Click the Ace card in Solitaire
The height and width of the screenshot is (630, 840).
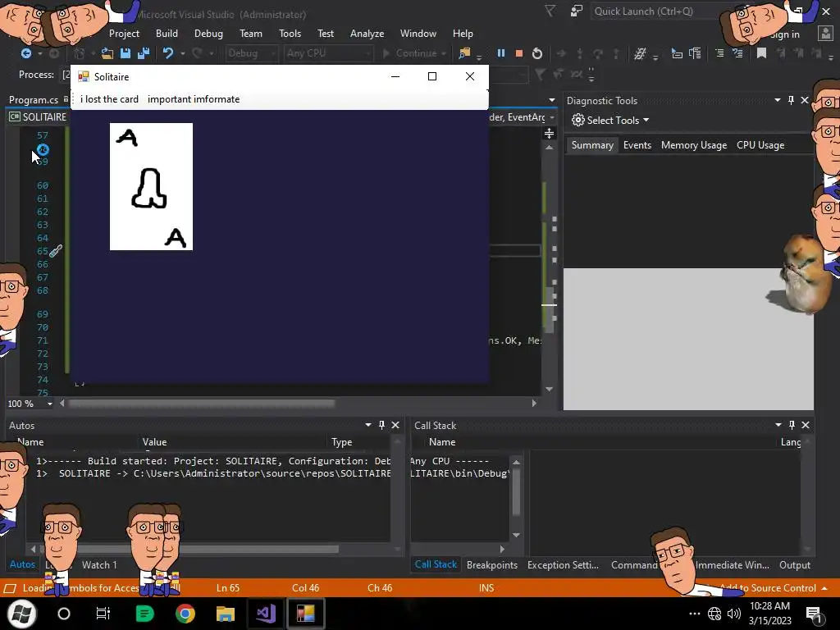coord(151,186)
